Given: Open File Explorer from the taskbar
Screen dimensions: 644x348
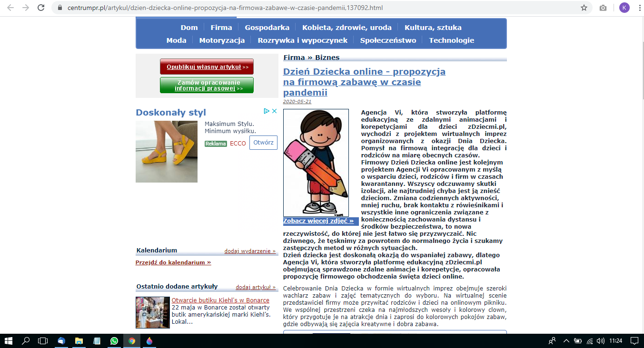Looking at the screenshot, I should tap(79, 341).
